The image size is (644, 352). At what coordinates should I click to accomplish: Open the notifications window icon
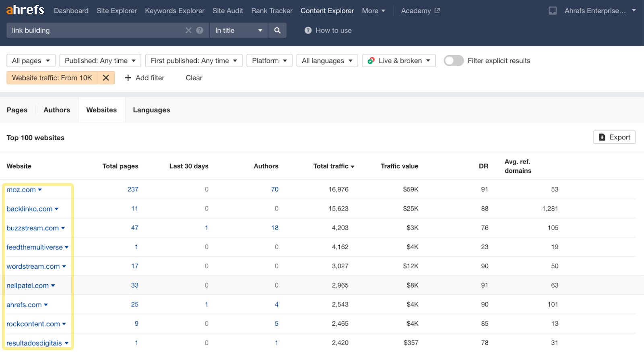pos(553,11)
